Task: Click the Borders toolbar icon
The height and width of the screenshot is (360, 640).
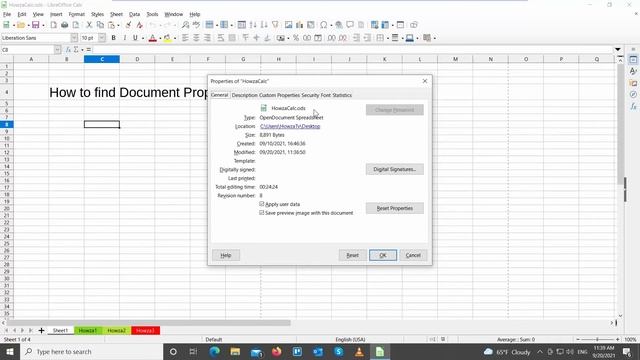Action: tap(380, 38)
